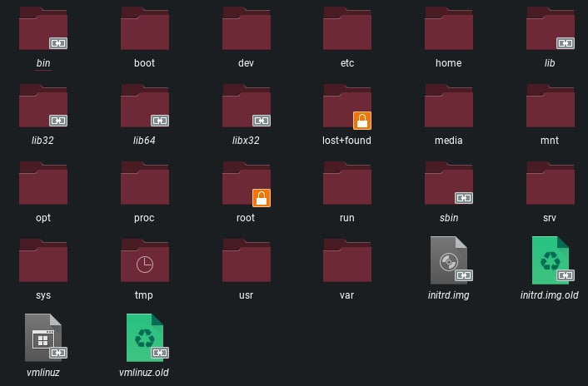Click the 'home' file name label
The image size is (588, 386).
(x=449, y=63)
